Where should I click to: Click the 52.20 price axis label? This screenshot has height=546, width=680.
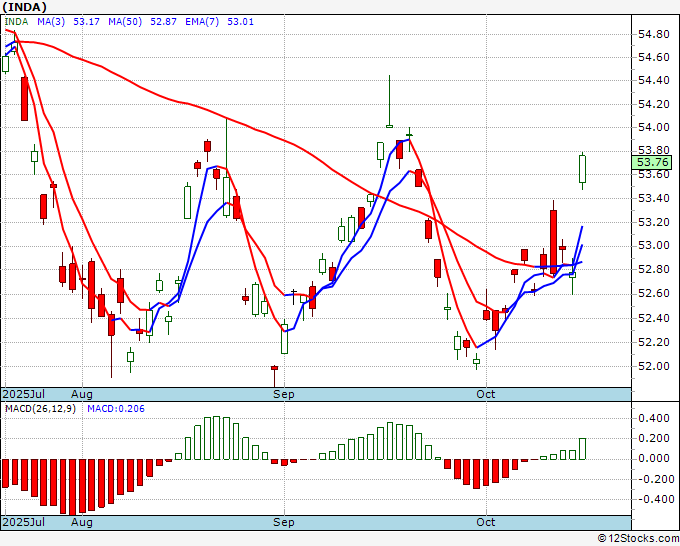point(654,343)
